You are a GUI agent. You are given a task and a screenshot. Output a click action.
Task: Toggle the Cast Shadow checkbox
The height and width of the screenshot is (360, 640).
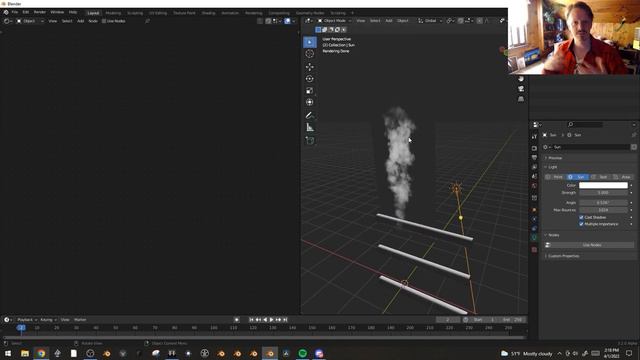[x=581, y=218]
